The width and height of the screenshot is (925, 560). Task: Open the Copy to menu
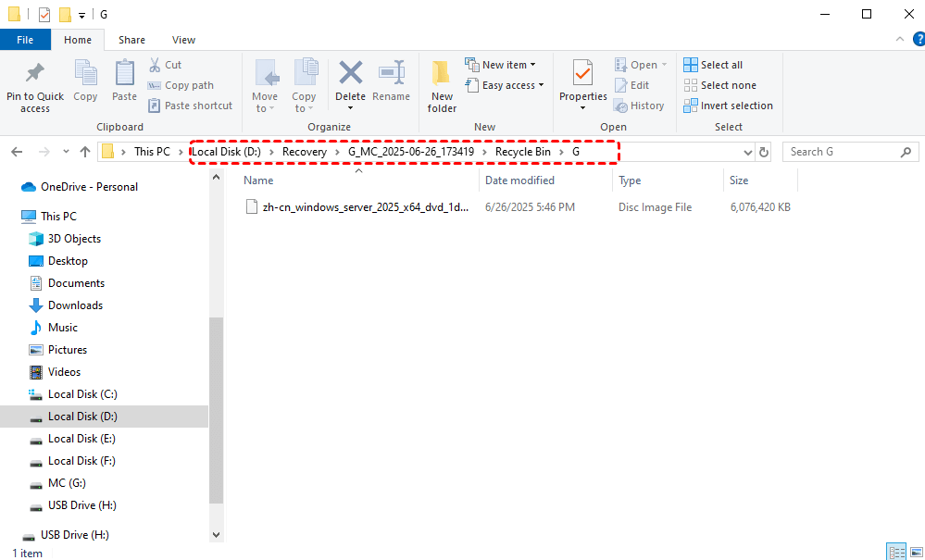304,85
